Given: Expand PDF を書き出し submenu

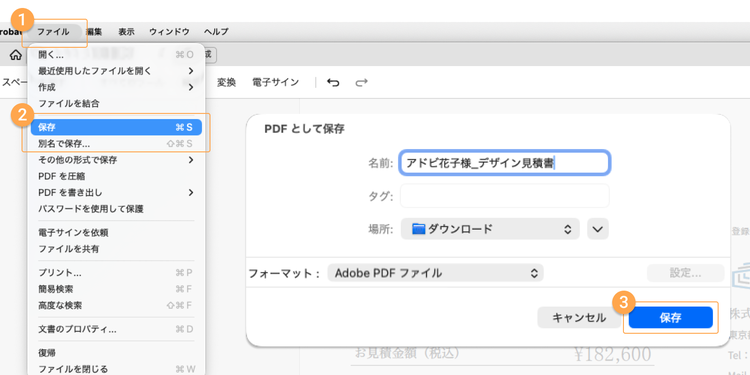Looking at the screenshot, I should (x=116, y=192).
